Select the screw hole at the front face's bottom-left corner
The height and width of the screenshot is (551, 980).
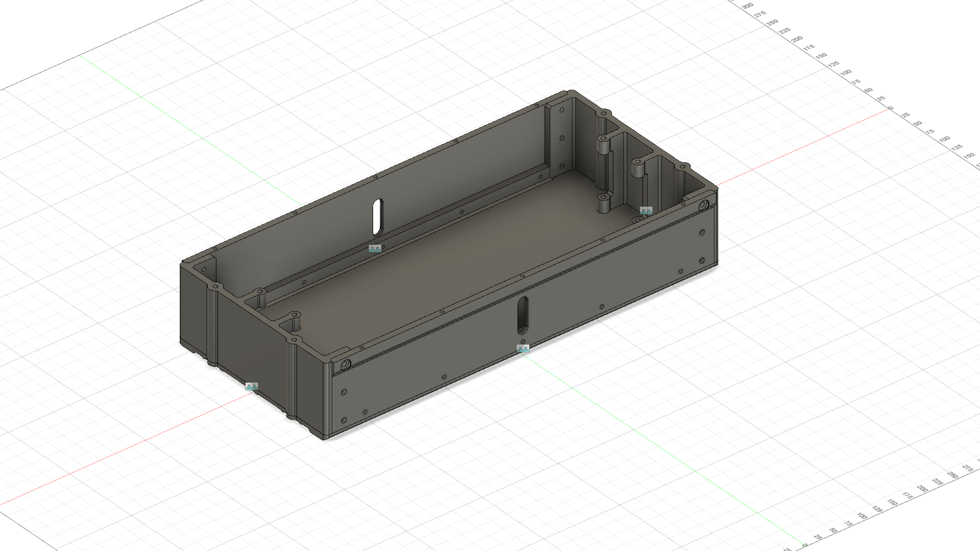344,420
